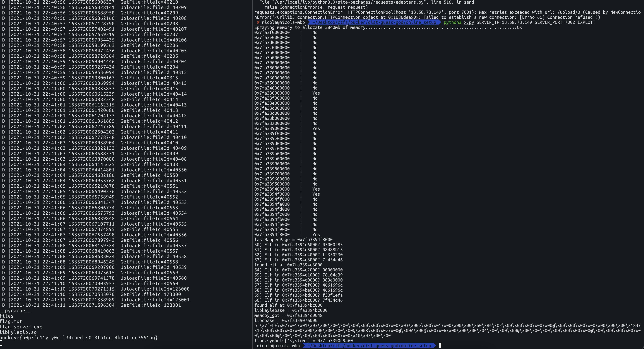Click the libc.symbols['system'] output line
The width and height of the screenshot is (644, 349).
tap(303, 341)
